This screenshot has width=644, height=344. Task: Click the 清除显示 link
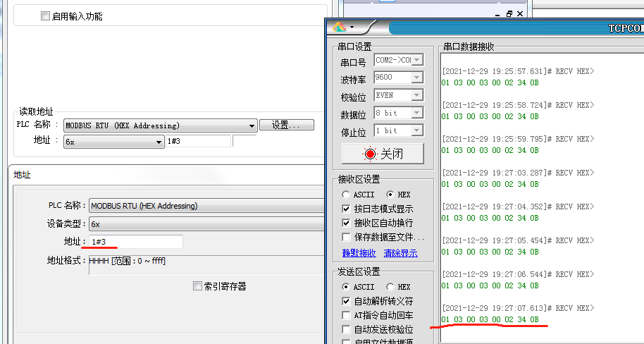[400, 253]
